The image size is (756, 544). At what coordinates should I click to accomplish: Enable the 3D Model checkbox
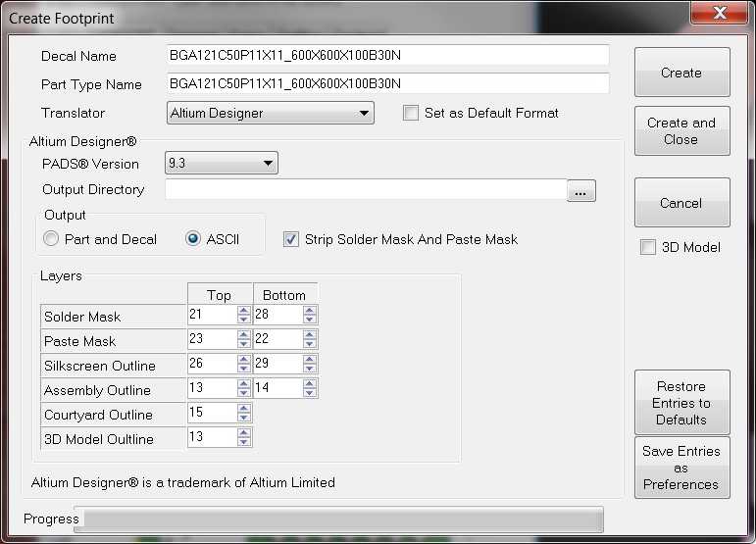[648, 247]
